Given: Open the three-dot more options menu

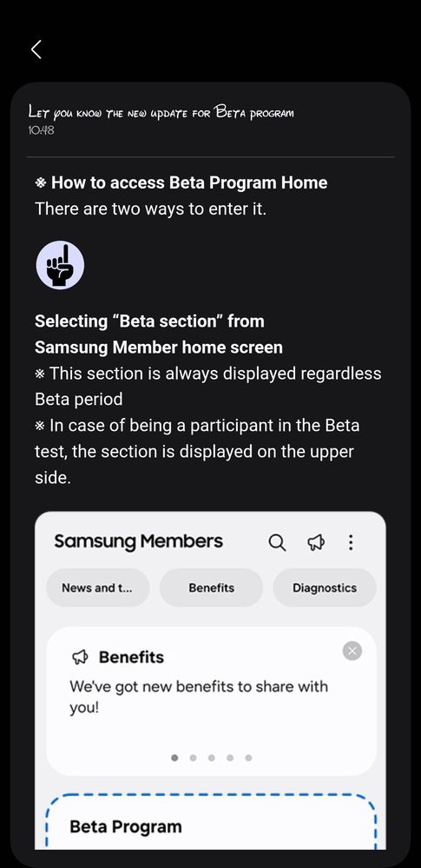Looking at the screenshot, I should 351,542.
